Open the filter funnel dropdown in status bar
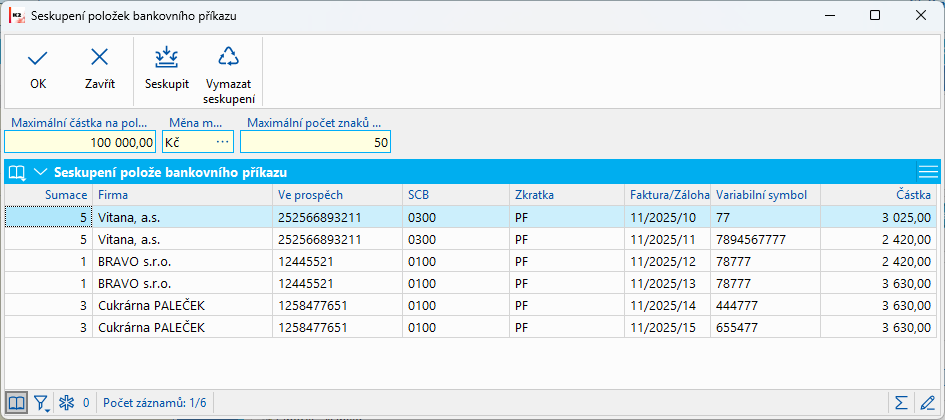The image size is (945, 420). pyautogui.click(x=42, y=403)
